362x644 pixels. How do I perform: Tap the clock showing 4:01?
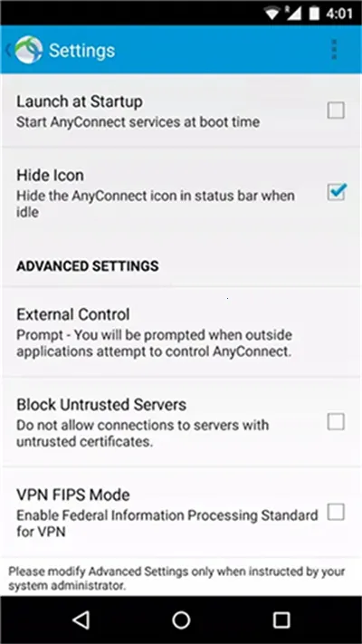click(339, 14)
